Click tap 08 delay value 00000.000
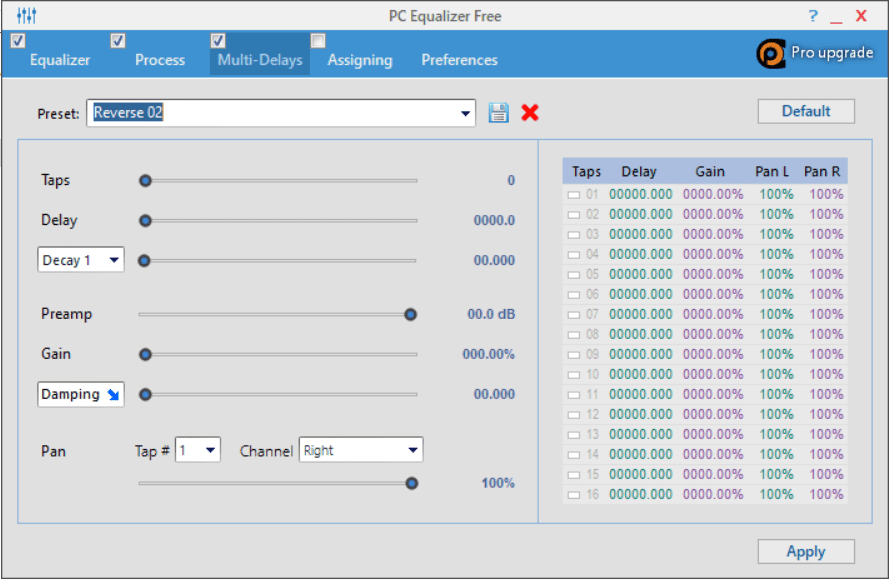The width and height of the screenshot is (889, 579). click(641, 334)
